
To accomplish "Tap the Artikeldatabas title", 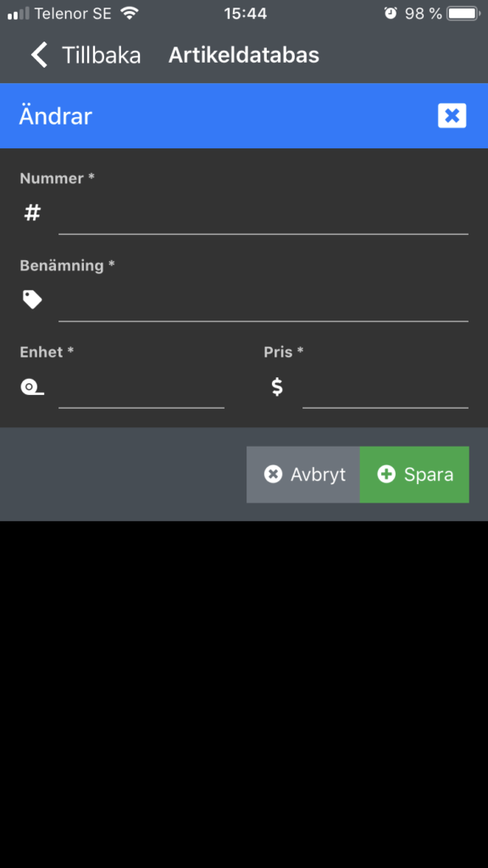I will click(x=244, y=55).
